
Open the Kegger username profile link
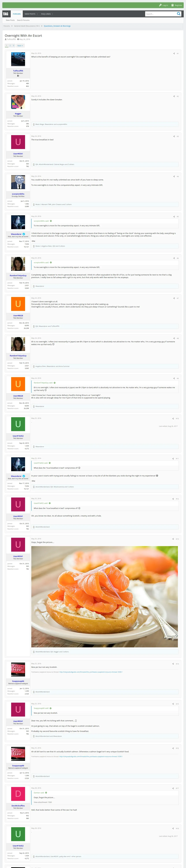18,114
